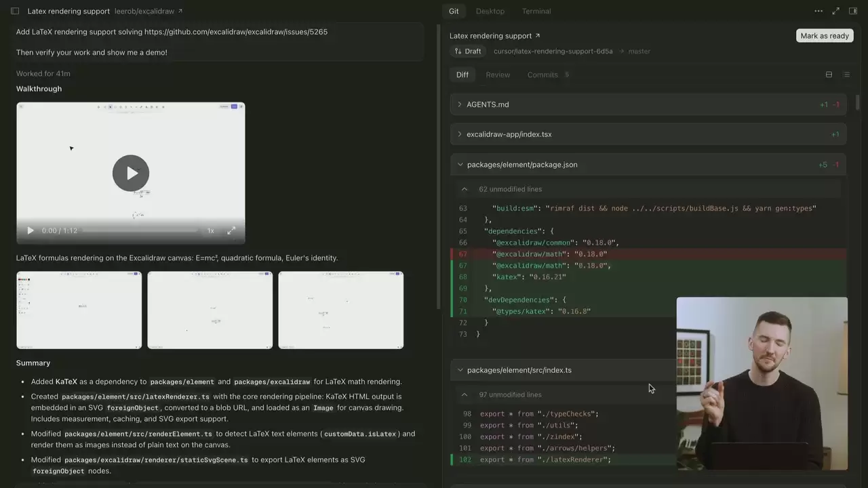
Task: Select the Review sub-tab
Action: 498,75
